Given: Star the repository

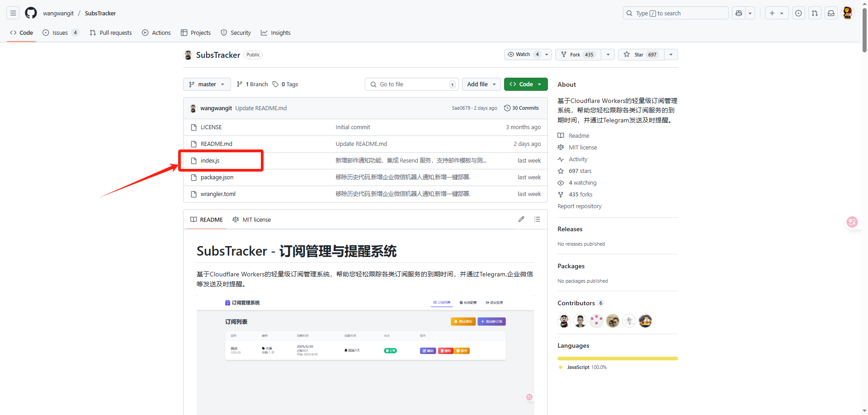Looking at the screenshot, I should pos(641,54).
